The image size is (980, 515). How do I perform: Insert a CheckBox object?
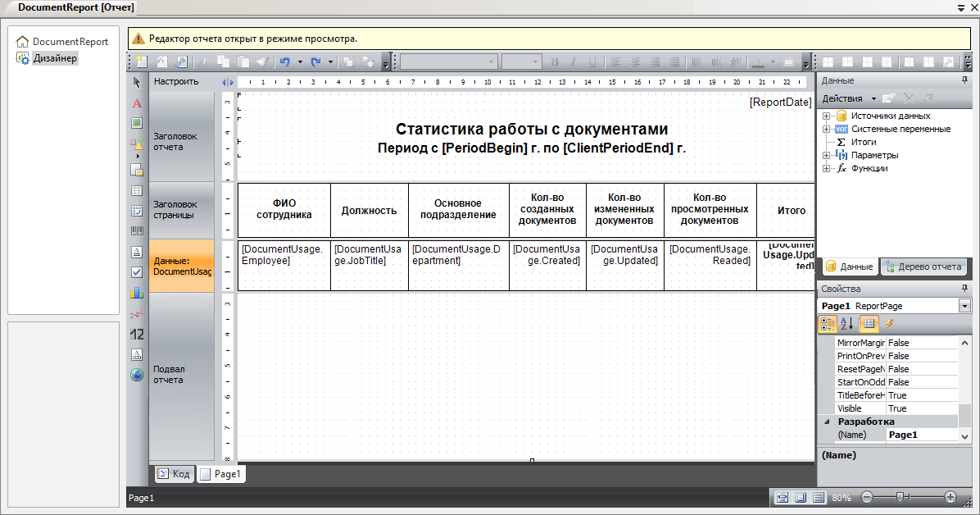pyautogui.click(x=137, y=272)
